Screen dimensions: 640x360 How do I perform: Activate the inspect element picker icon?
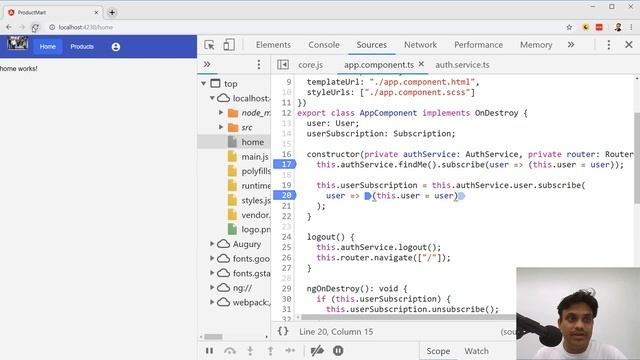(x=209, y=45)
